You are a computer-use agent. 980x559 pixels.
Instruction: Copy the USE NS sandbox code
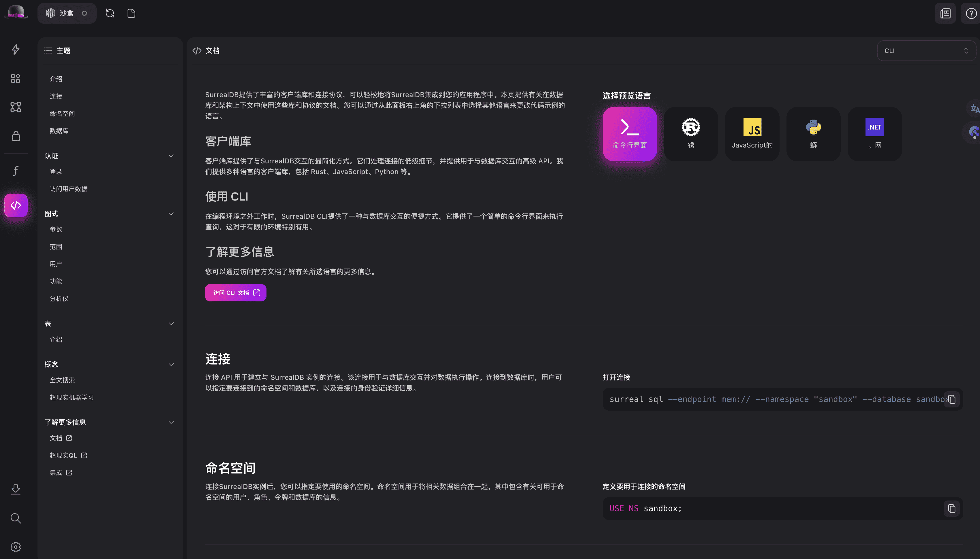(951, 508)
